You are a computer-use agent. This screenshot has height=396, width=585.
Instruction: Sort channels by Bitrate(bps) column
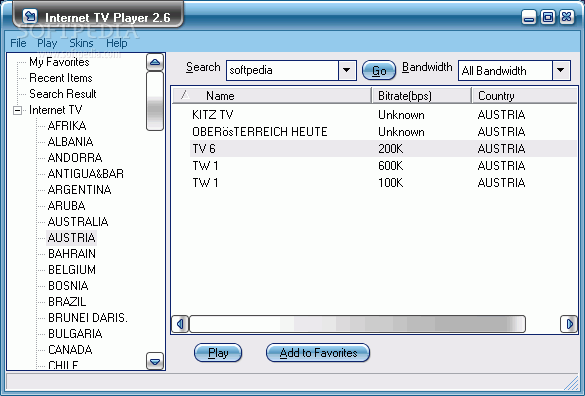pyautogui.click(x=422, y=96)
